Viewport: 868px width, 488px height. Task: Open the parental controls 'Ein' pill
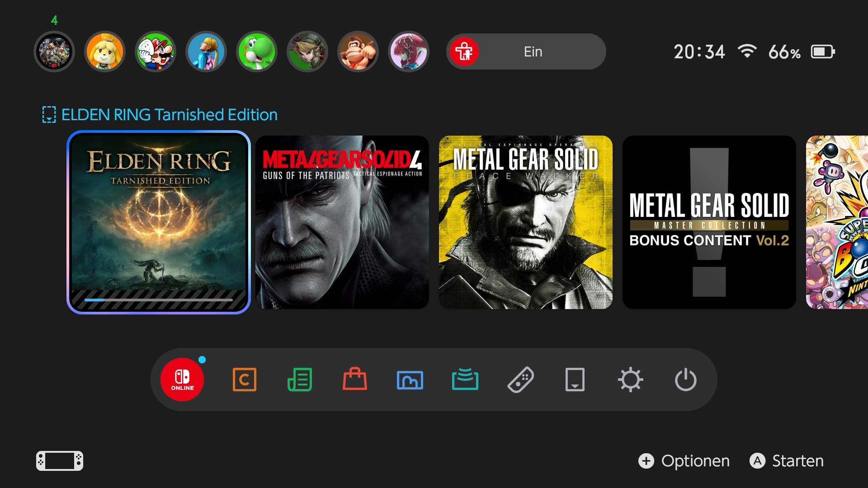[526, 52]
